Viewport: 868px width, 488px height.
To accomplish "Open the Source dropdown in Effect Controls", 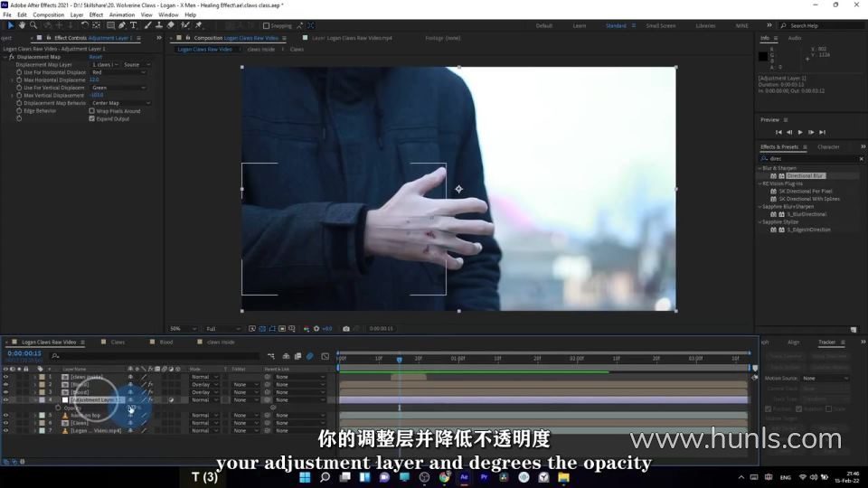I will coord(137,64).
